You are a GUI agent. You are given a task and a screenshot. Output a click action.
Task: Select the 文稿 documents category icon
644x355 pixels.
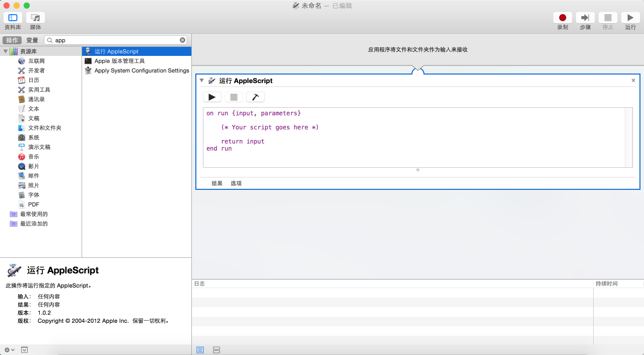point(22,118)
